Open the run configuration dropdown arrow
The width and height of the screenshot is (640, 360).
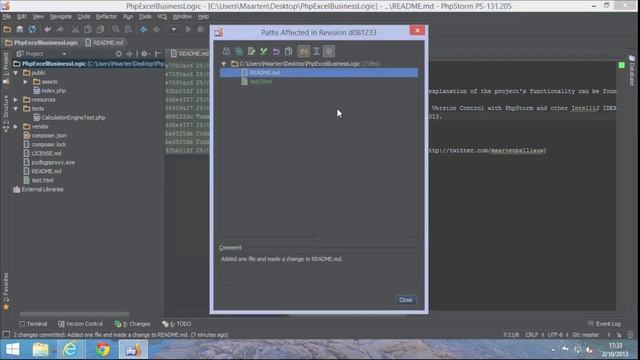(173, 29)
